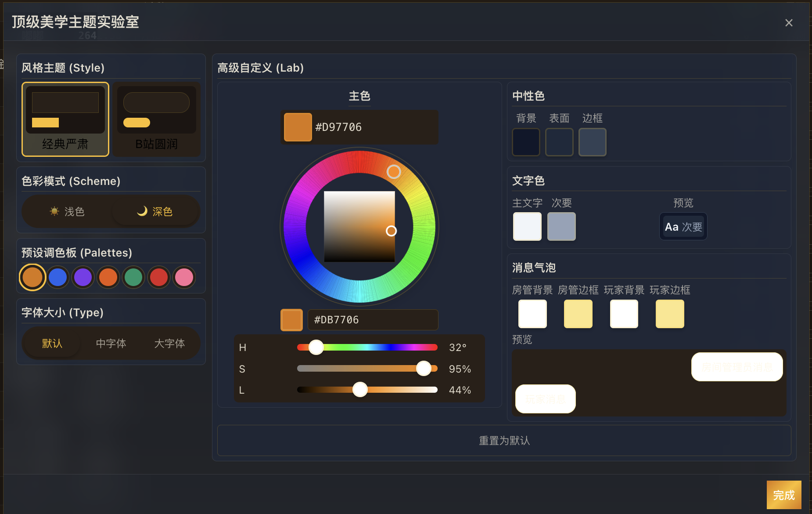
Task: Pick the red-orange preset palette
Action: (x=108, y=277)
